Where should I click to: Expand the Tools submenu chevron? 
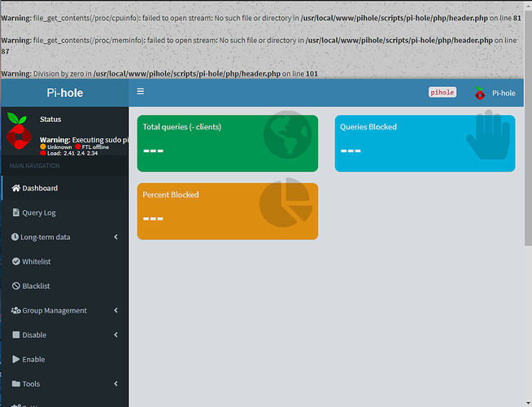point(116,383)
